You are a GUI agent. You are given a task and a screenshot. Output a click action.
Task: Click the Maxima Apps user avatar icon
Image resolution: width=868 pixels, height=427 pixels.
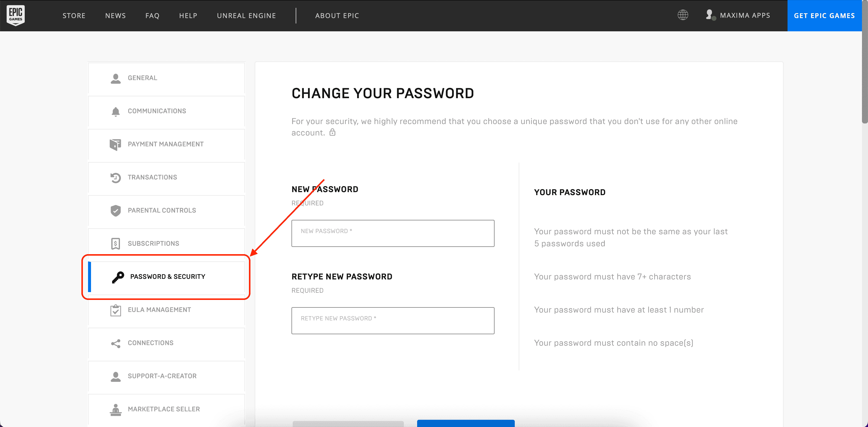point(710,15)
